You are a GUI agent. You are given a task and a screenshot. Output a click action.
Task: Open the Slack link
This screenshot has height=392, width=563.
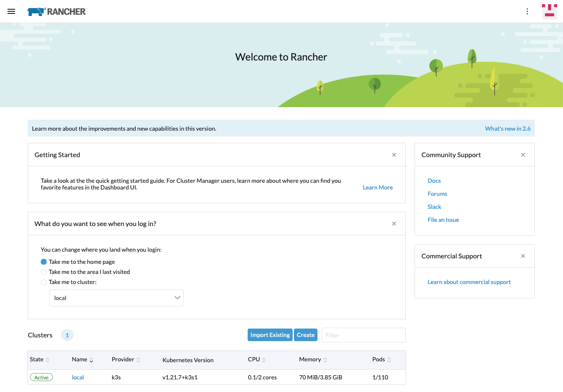click(434, 207)
